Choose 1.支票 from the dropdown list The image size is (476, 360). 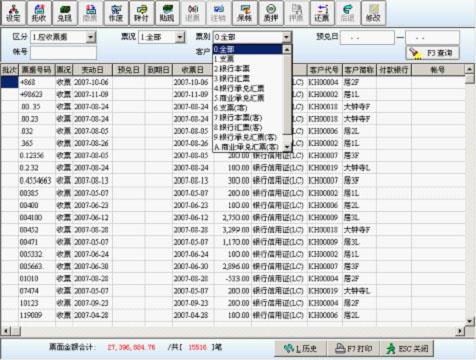[x=247, y=59]
